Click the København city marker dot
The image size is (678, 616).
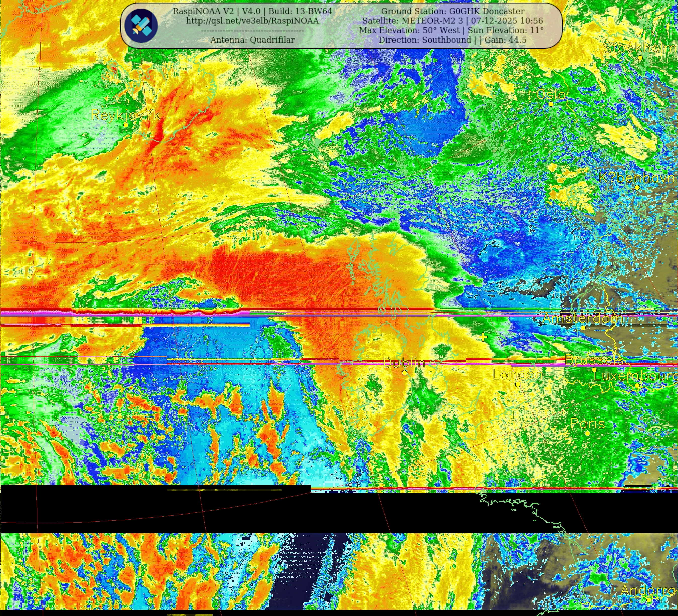[x=637, y=188]
